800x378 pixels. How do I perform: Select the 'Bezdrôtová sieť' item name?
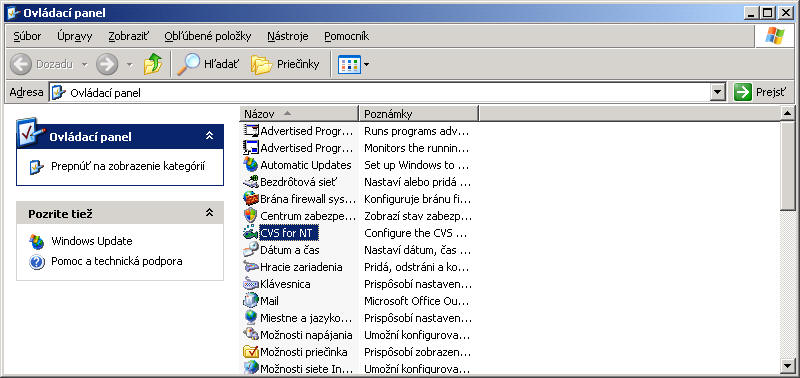pyautogui.click(x=298, y=182)
